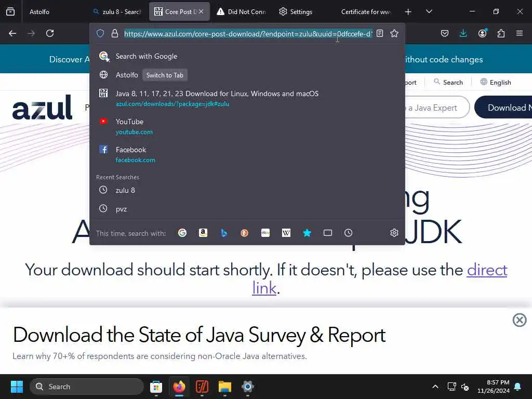This screenshot has height=399, width=532.
Task: Open a new tab with the plus button
Action: 408,12
